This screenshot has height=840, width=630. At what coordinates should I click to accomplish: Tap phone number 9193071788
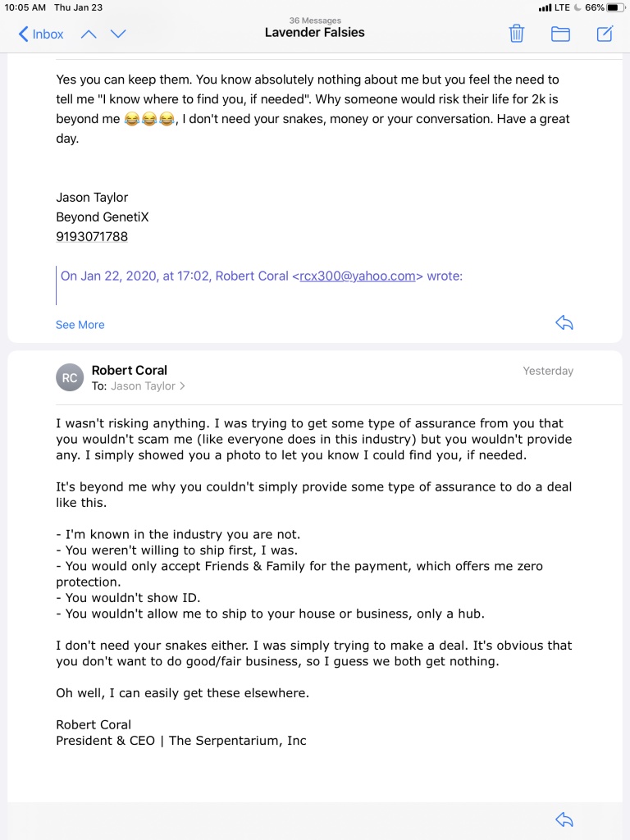(x=92, y=237)
